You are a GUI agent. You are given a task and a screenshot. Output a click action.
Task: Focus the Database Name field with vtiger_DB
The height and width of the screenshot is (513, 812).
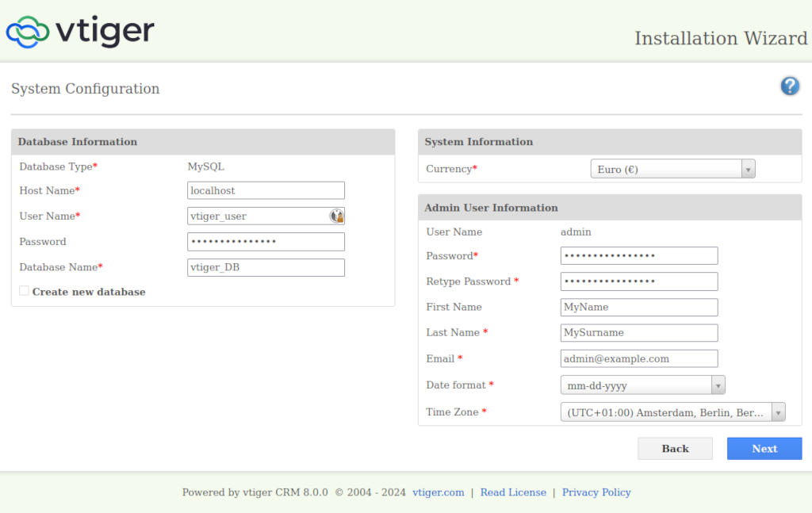266,267
